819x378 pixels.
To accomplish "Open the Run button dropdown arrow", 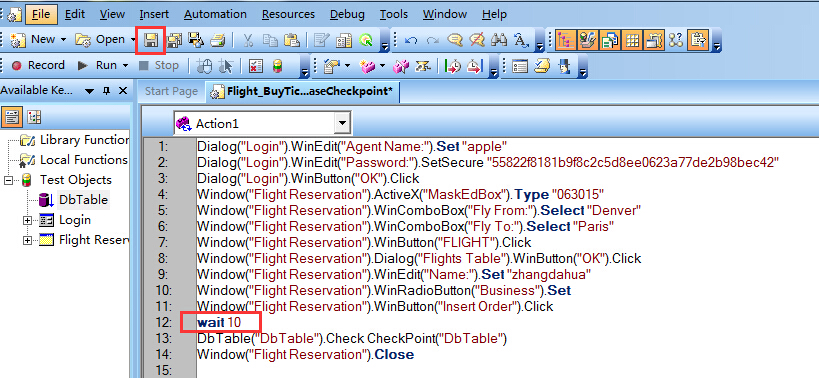I will coord(125,66).
